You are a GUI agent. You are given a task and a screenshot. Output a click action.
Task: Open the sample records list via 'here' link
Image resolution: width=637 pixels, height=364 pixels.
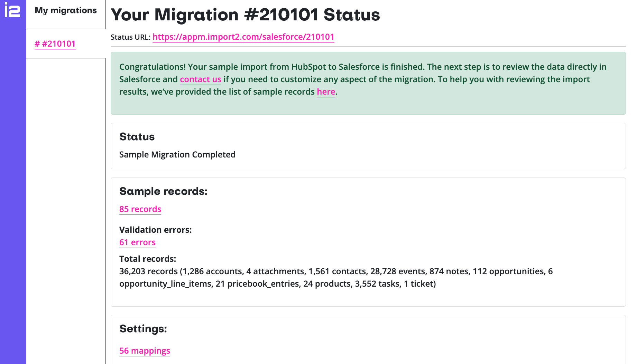326,92
